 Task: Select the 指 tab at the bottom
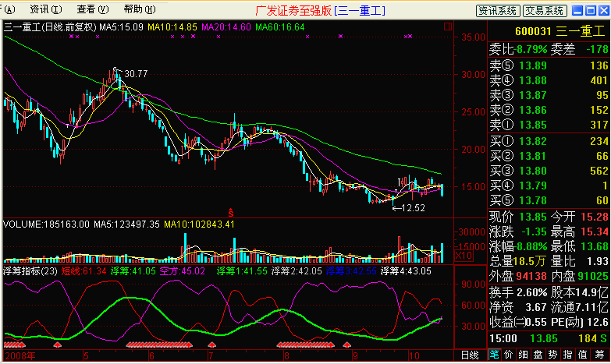568,355
